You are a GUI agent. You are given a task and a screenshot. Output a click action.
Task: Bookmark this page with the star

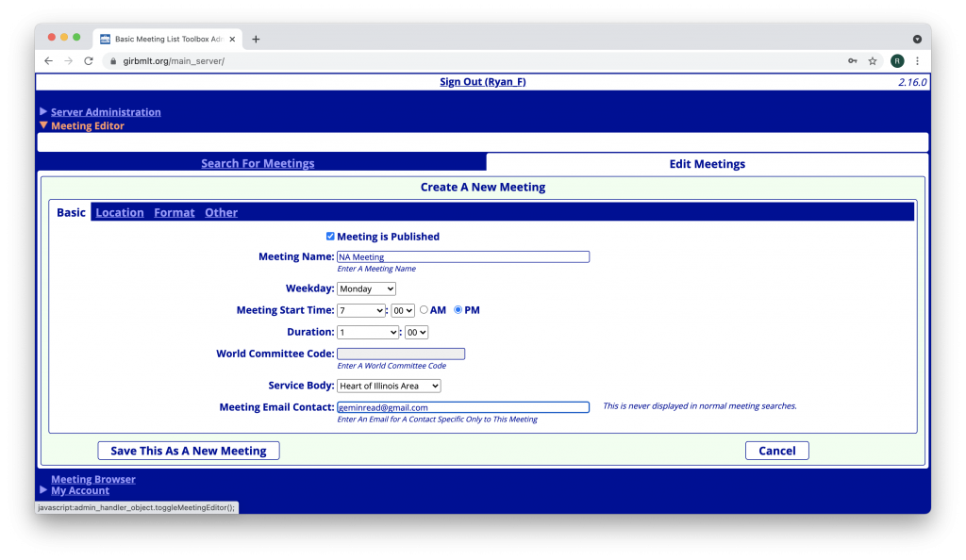tap(873, 61)
